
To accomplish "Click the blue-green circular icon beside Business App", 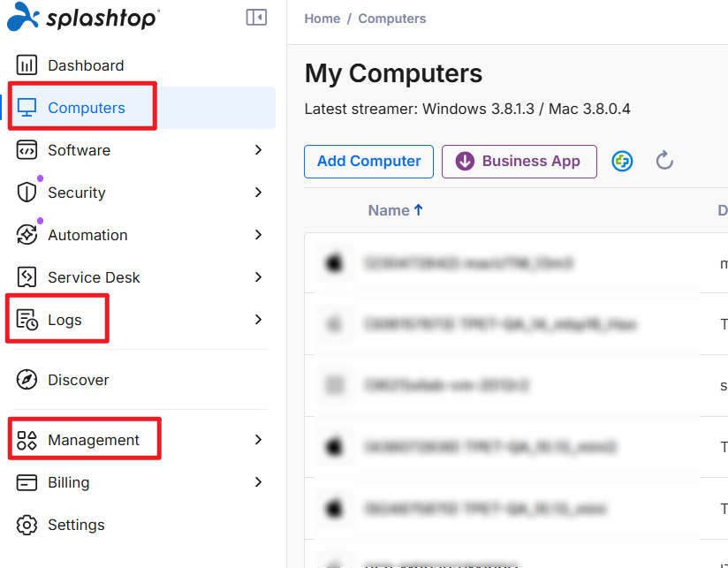I will 622,161.
